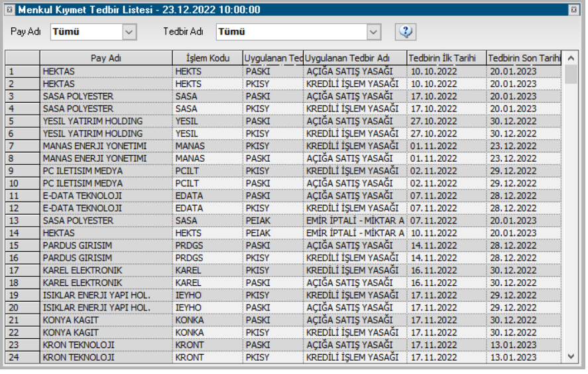
Task: Select row number 1 header
Action: 23,71
